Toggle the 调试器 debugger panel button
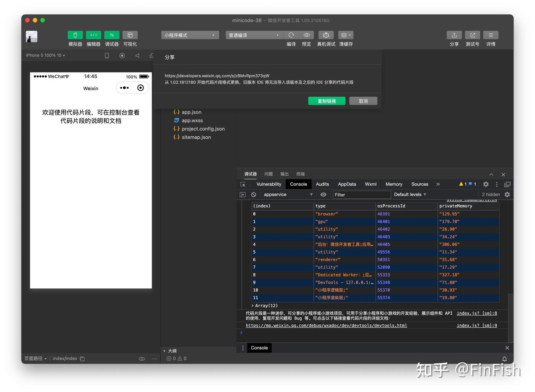This screenshot has height=392, width=535. (112, 35)
